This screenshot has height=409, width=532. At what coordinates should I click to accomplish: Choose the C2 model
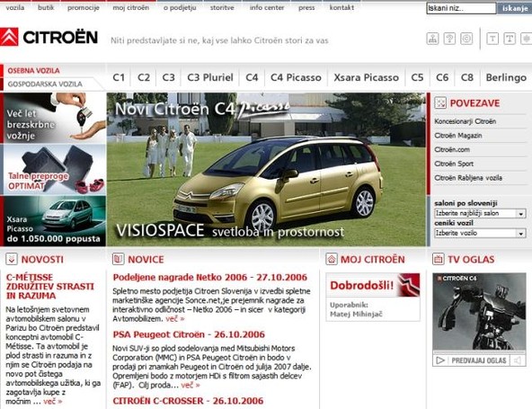pyautogui.click(x=144, y=77)
